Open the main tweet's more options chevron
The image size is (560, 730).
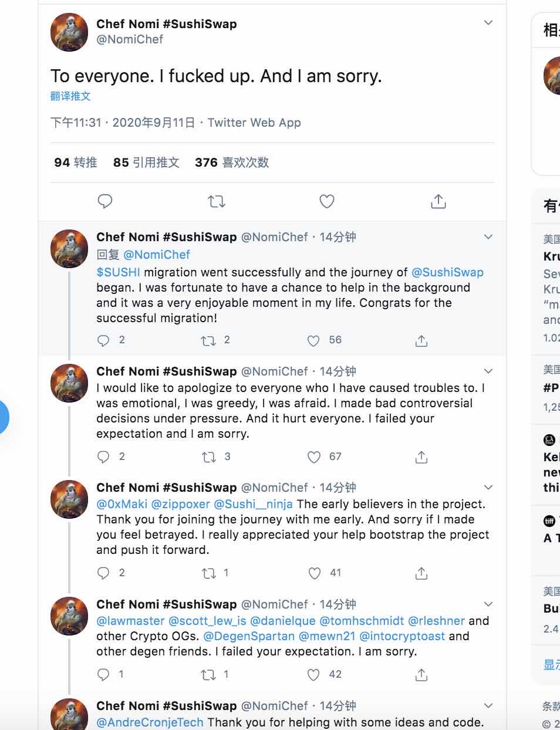(x=488, y=23)
